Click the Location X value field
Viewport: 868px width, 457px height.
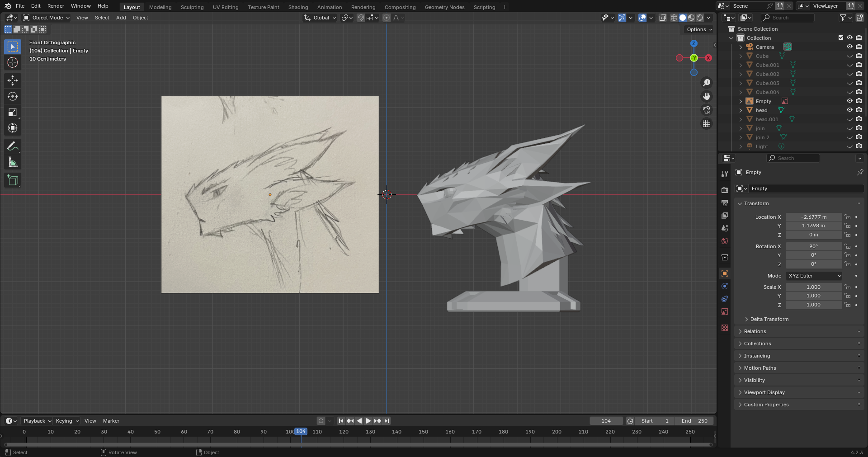click(x=813, y=217)
